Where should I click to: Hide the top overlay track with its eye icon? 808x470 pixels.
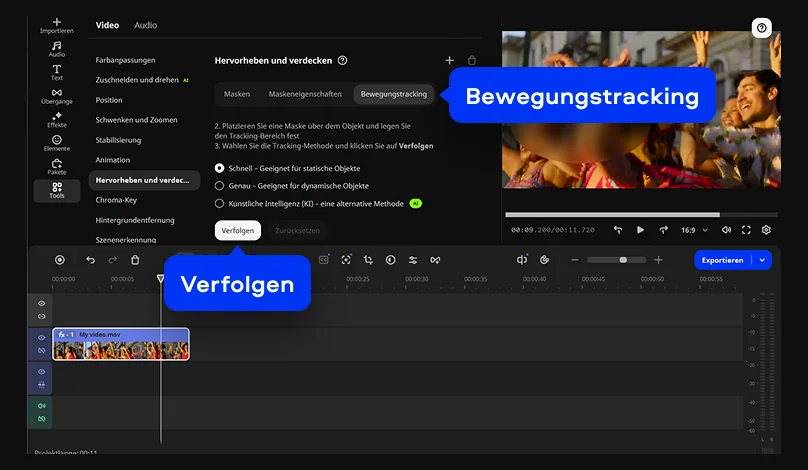(x=42, y=304)
